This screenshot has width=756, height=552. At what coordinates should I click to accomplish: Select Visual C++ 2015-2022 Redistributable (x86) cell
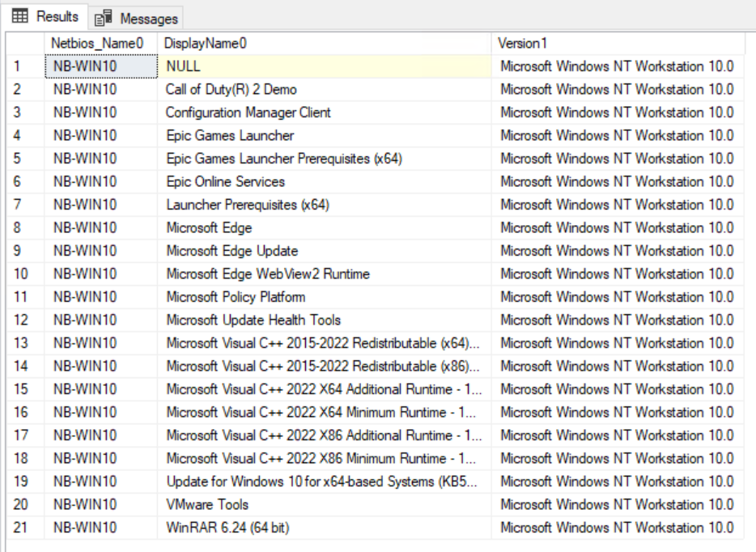click(324, 367)
